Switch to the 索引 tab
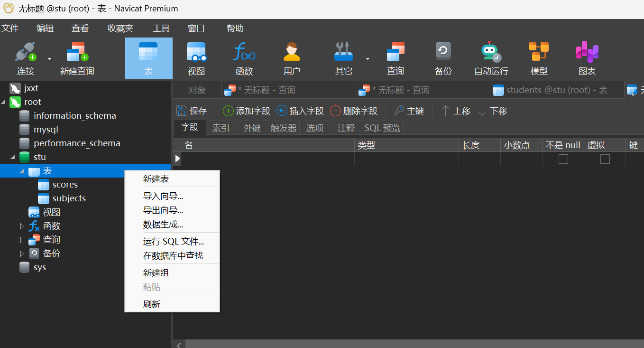 [x=221, y=128]
